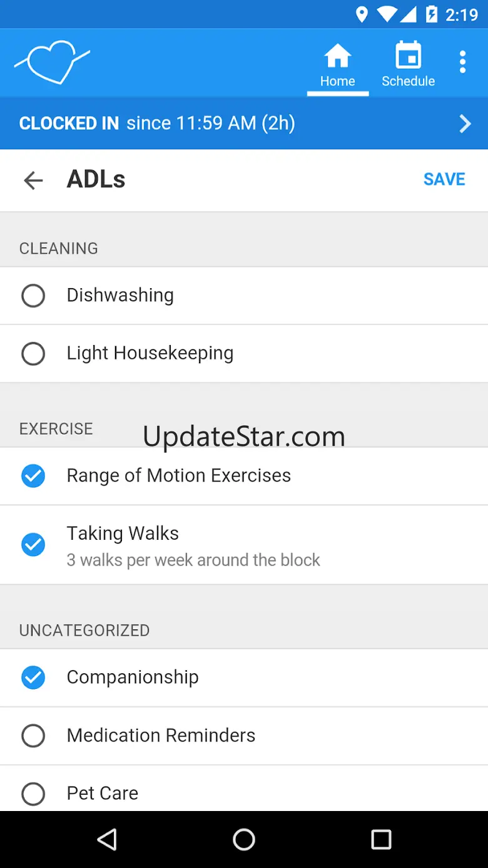Deselect the Companionship checkbox

[x=33, y=678]
